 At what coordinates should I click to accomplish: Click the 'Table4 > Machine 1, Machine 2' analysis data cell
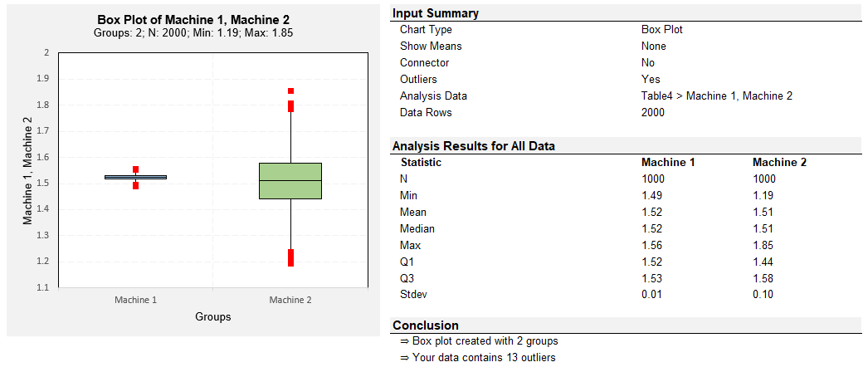click(717, 95)
